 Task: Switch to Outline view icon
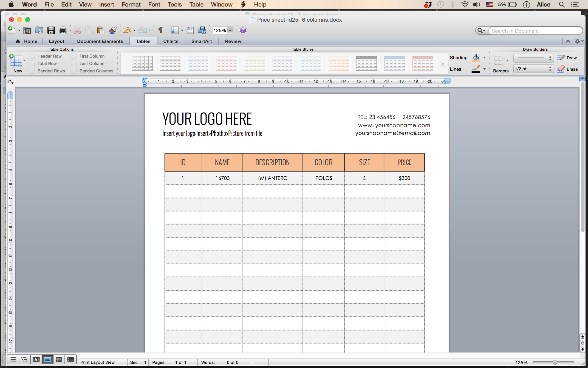[25, 359]
